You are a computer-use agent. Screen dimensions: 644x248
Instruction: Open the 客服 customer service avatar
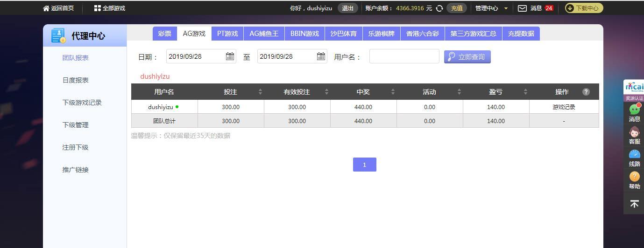click(x=635, y=132)
